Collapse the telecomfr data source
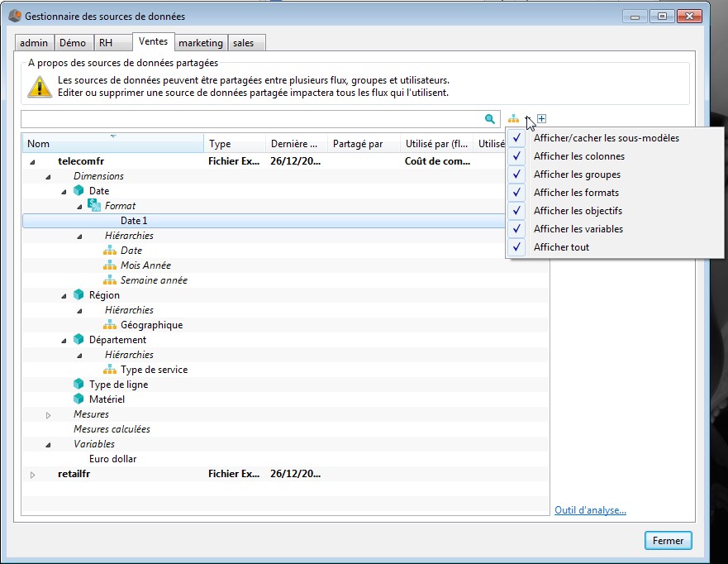 32,162
